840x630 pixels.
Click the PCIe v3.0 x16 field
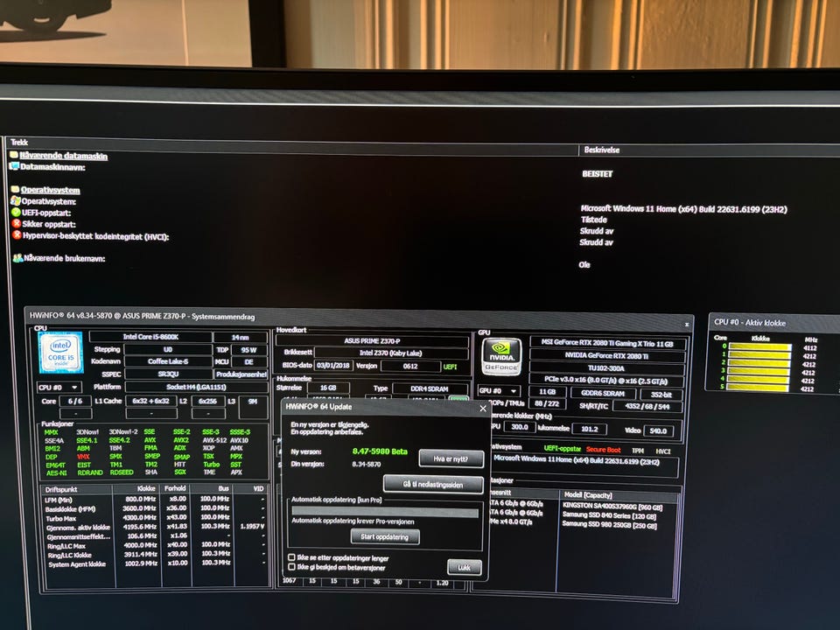pos(605,381)
